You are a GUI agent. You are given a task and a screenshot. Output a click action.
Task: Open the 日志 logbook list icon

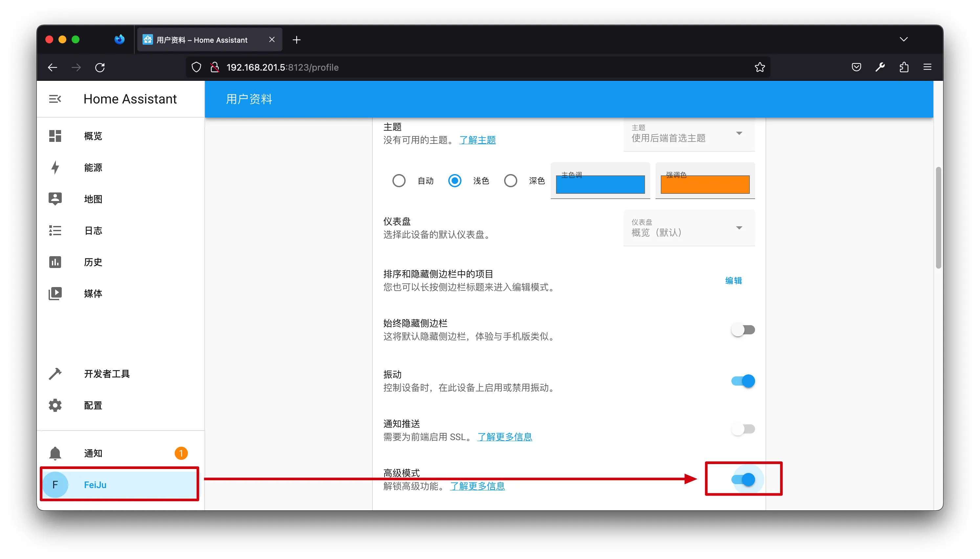pos(55,230)
